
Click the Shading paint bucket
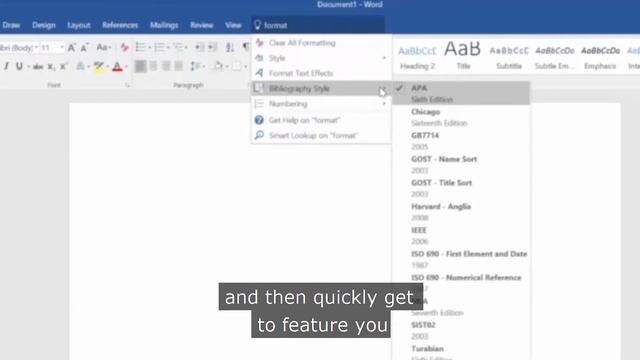(218, 66)
